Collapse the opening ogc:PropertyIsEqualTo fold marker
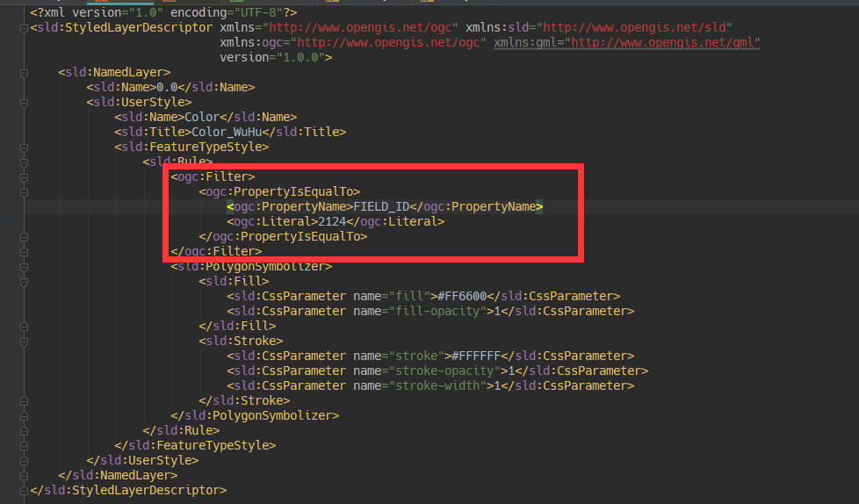 24,192
